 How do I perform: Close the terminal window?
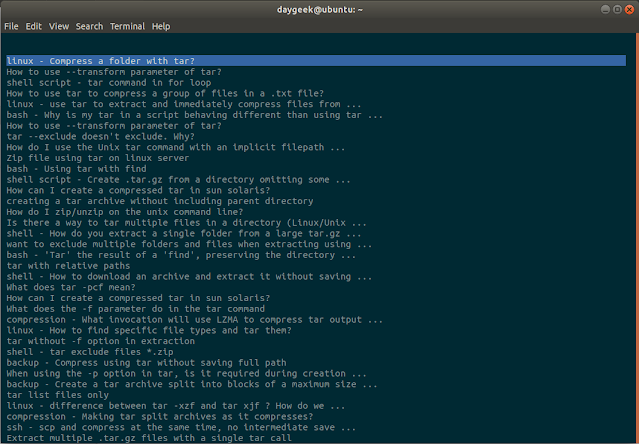[x=630, y=9]
